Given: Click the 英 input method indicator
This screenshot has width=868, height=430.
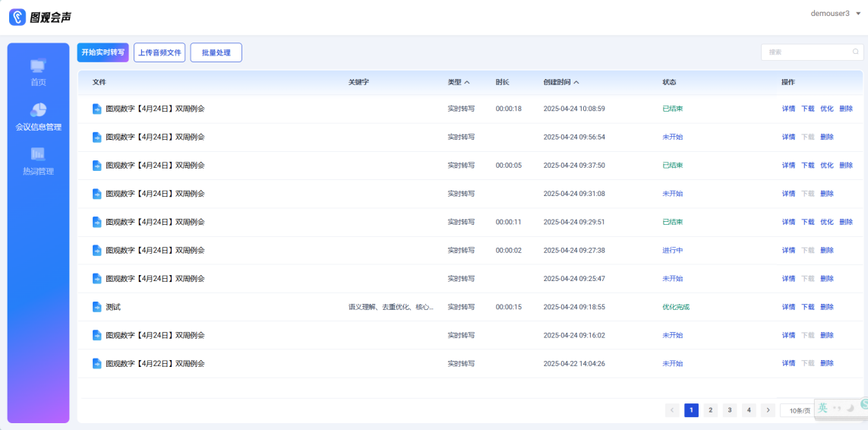Looking at the screenshot, I should (x=823, y=408).
